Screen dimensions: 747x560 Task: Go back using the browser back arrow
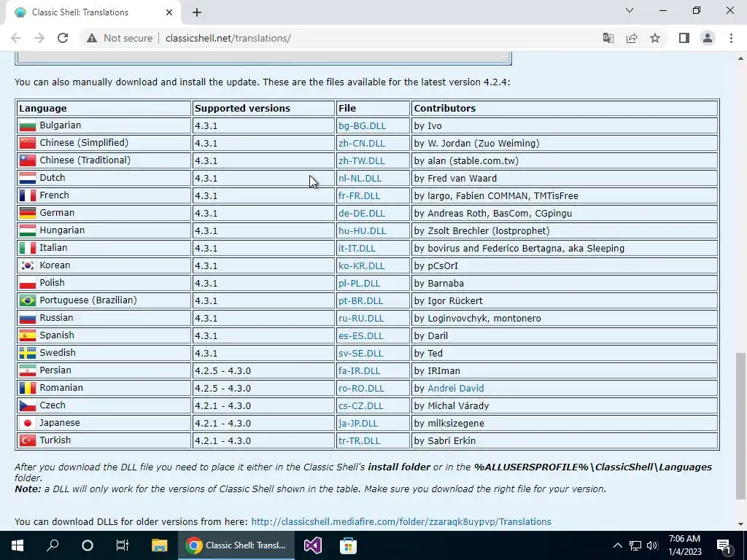(x=16, y=38)
